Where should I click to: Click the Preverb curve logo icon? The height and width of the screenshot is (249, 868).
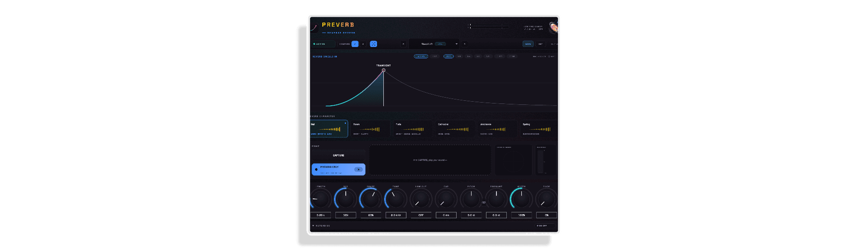point(313,28)
